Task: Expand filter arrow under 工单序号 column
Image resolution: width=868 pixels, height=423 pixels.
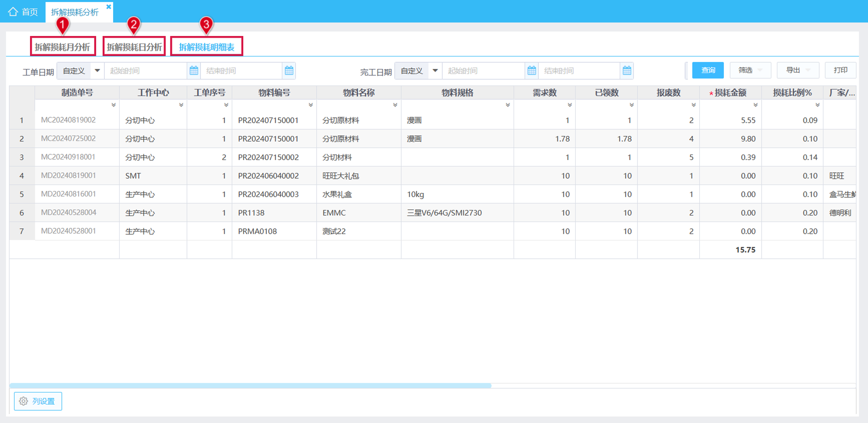Action: (226, 105)
